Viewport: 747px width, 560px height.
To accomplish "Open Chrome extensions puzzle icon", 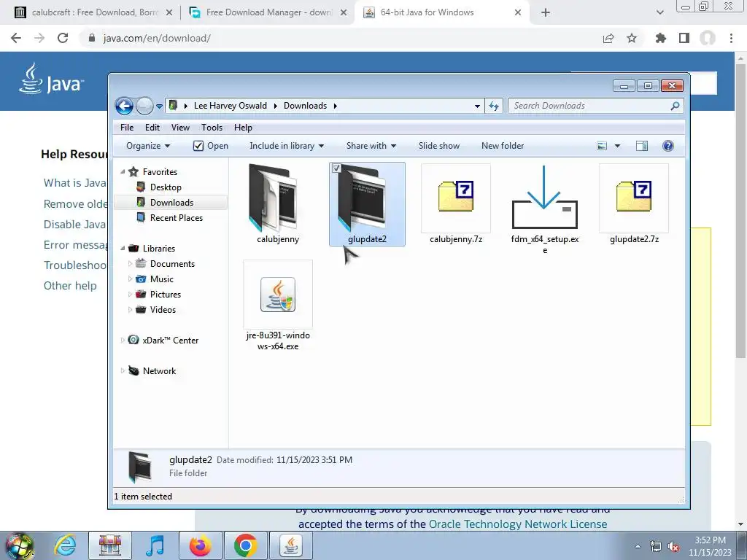I will point(660,38).
